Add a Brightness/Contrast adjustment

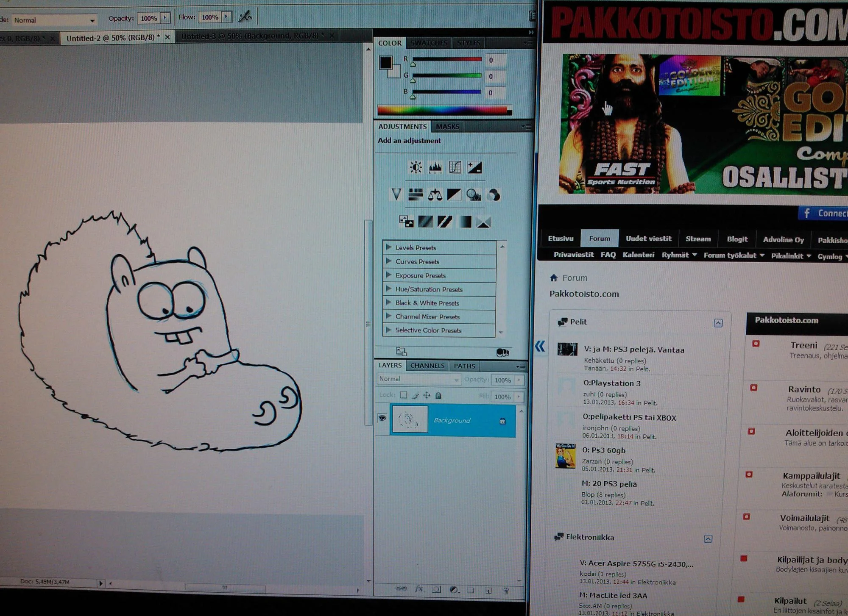coord(416,167)
